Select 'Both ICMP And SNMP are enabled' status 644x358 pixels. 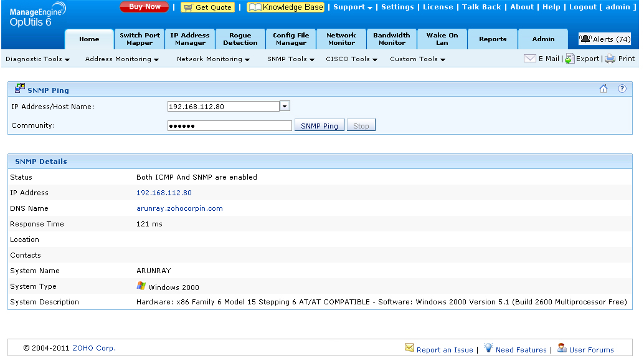pos(197,177)
